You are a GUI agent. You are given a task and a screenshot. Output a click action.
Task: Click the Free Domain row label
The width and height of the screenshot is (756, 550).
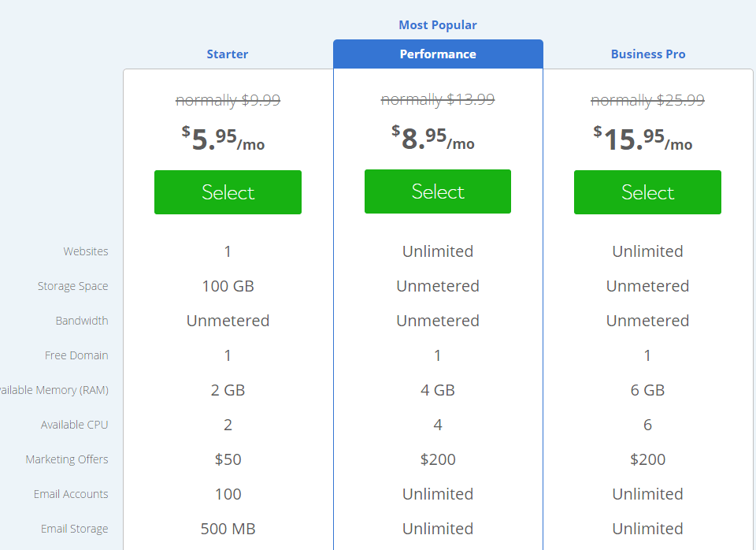(x=76, y=355)
